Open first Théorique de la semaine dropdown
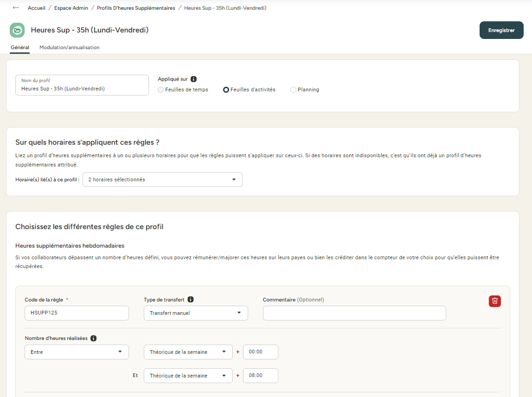532x397 pixels. point(188,352)
